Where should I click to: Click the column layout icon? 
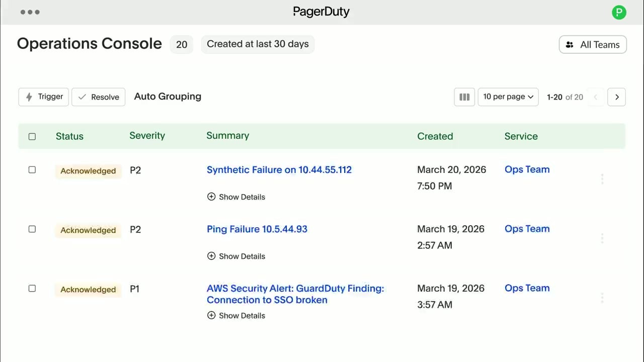click(464, 97)
